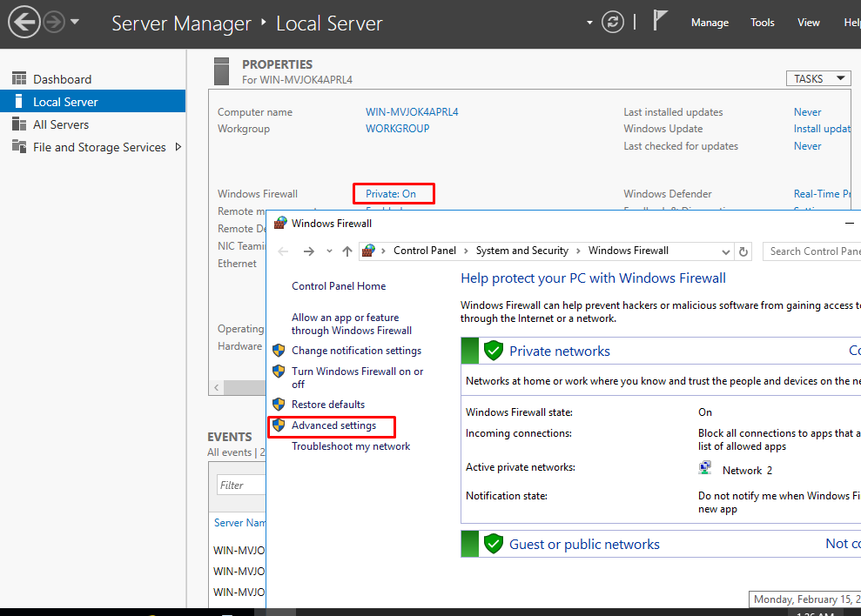The width and height of the screenshot is (861, 616).
Task: Click green shield icon for Private networks
Action: point(493,351)
